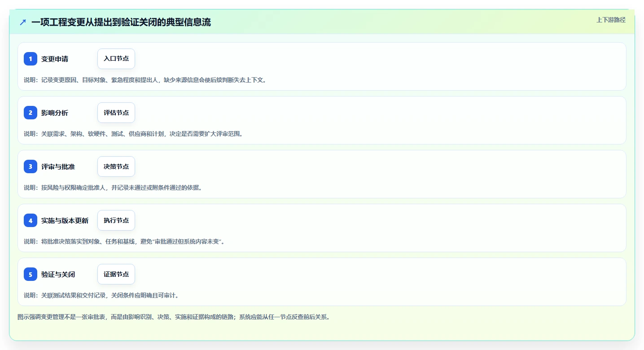
Task: Click the 实施与版本更新 step name
Action: click(x=65, y=220)
